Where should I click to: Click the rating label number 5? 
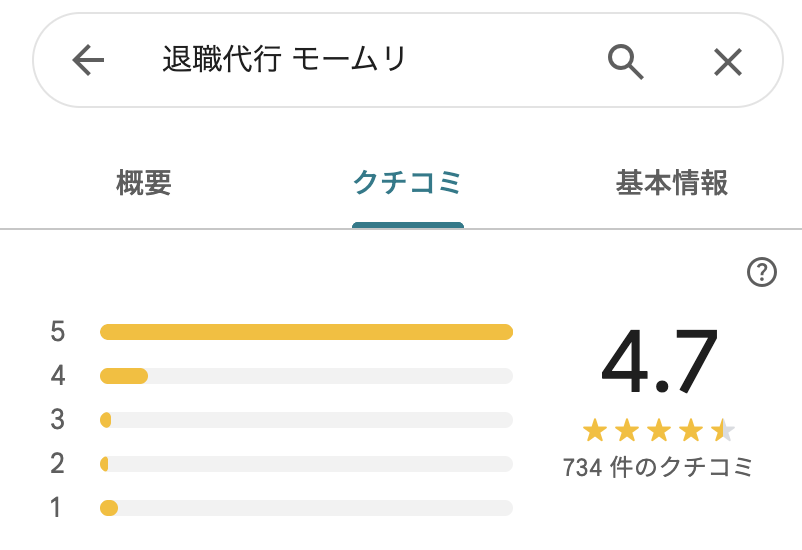pyautogui.click(x=58, y=332)
